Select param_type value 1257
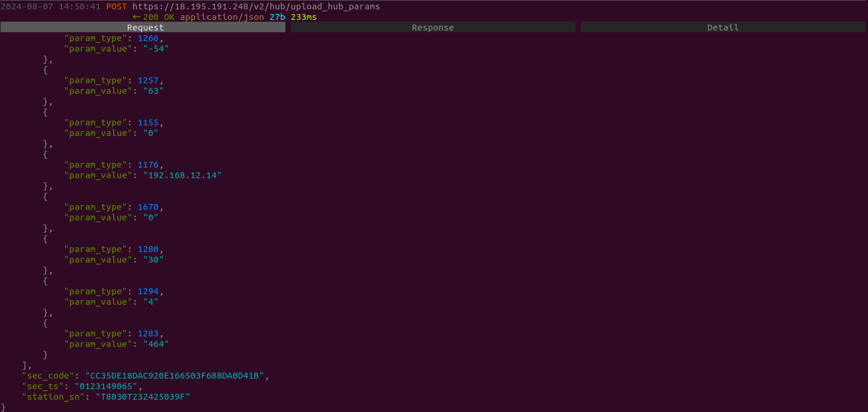The width and height of the screenshot is (868, 412). [148, 80]
